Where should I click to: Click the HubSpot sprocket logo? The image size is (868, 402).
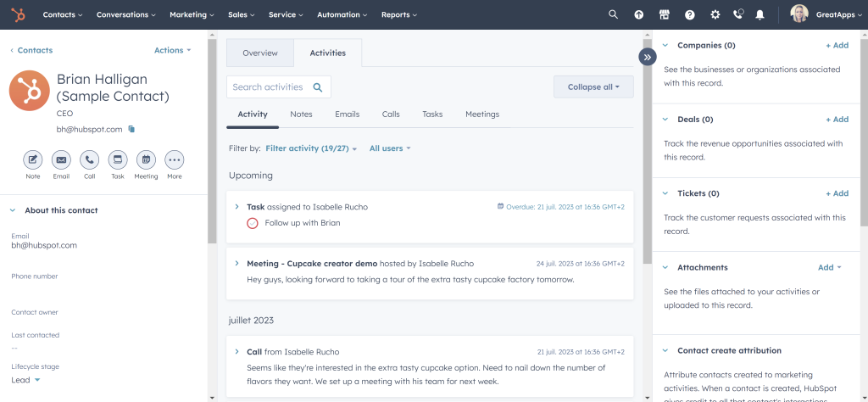(x=19, y=15)
